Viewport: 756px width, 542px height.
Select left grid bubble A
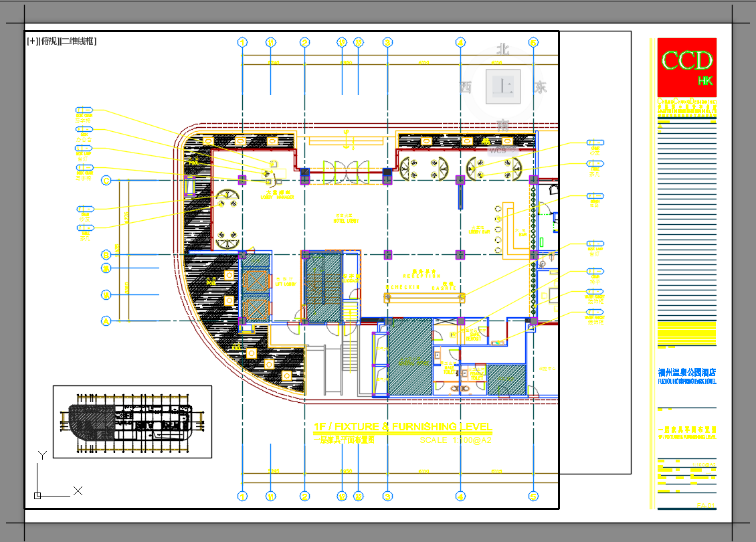pyautogui.click(x=106, y=321)
